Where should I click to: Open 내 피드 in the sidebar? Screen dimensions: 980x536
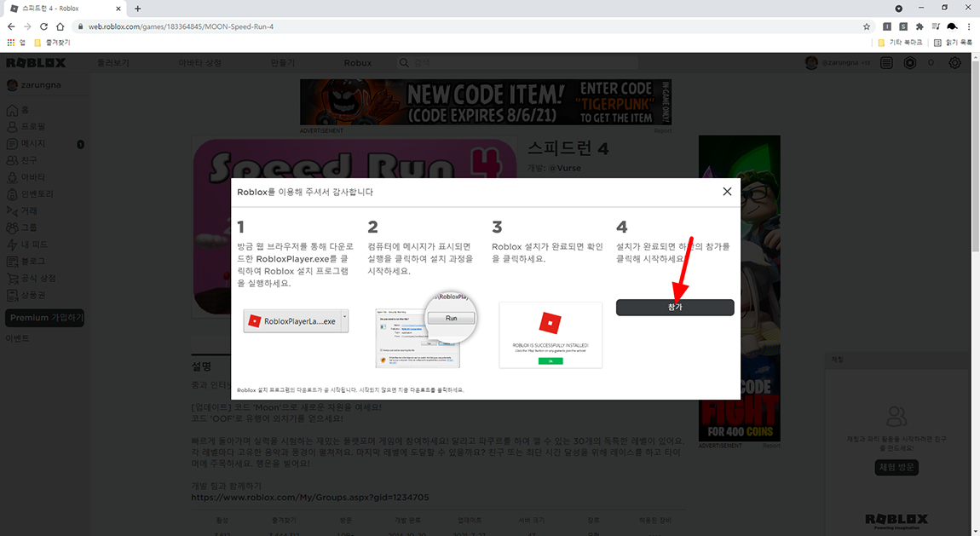pos(27,245)
